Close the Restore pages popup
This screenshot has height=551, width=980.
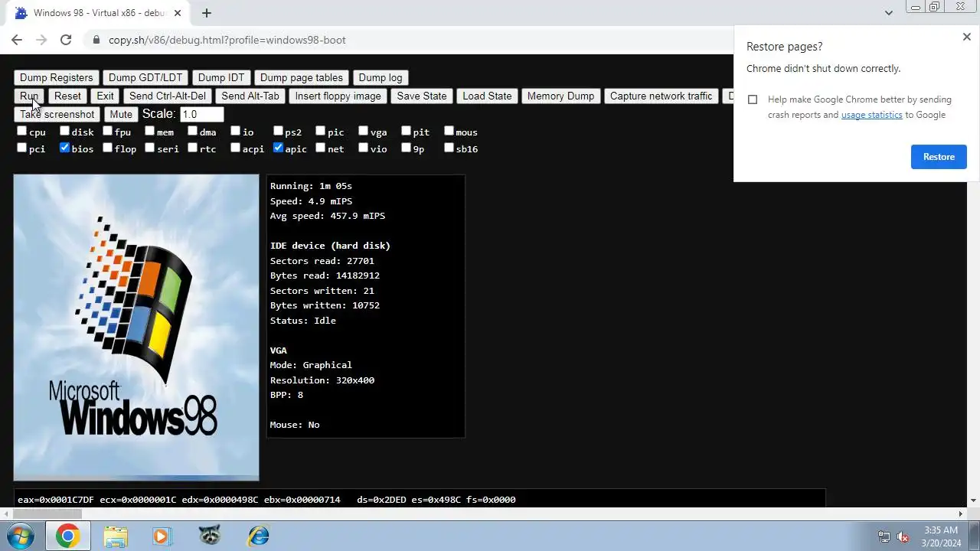pos(966,37)
